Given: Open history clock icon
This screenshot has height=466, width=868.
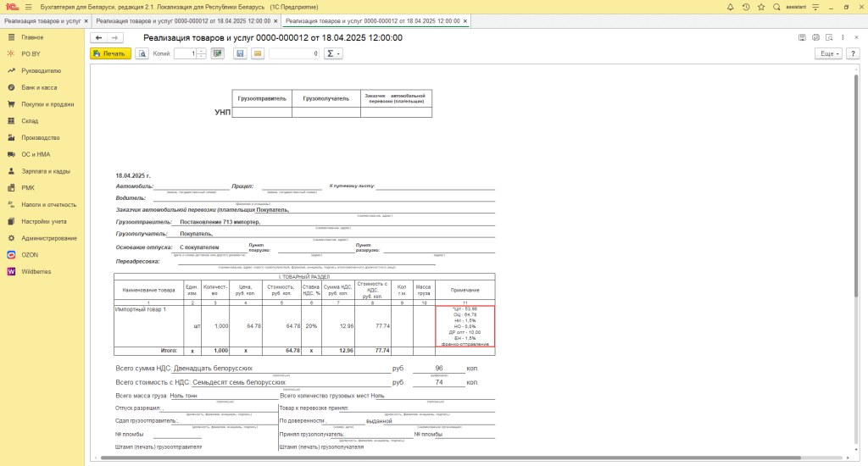Looking at the screenshot, I should [x=746, y=7].
